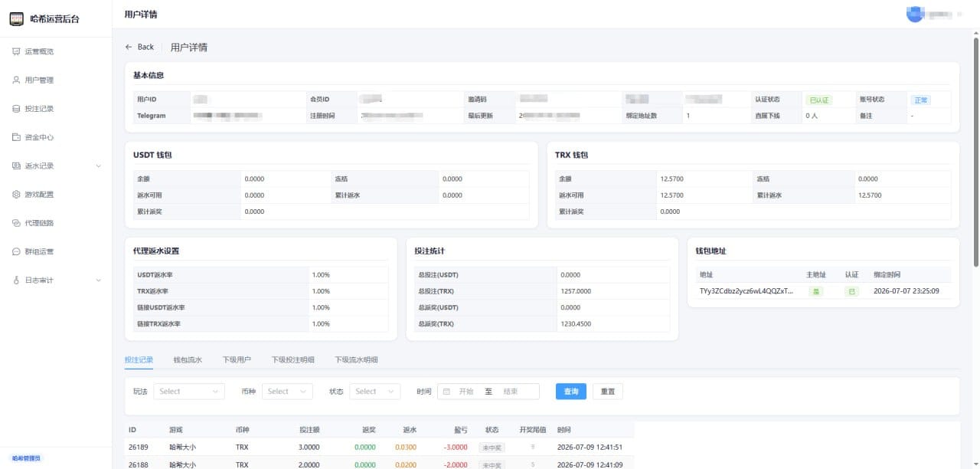Viewport: 980px width, 469px height.
Task: Click the 日志审计 sidebar icon
Action: click(x=16, y=280)
